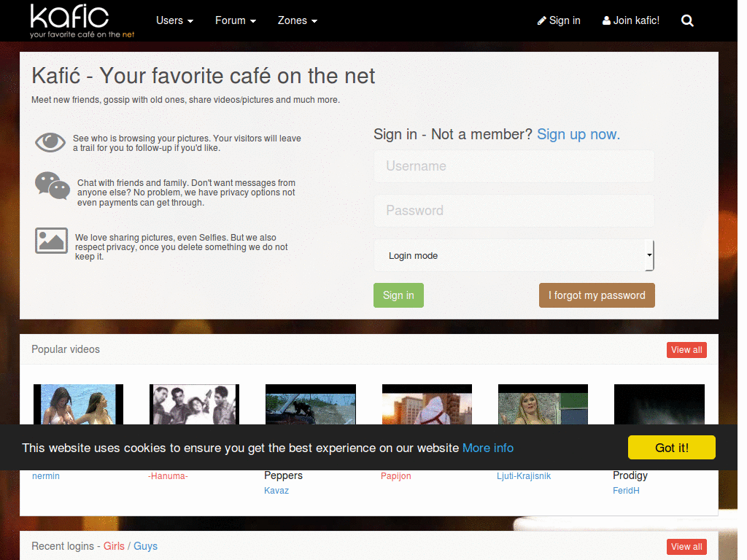Click the I forgot my password button
Screen dimensions: 747x560
pos(597,295)
